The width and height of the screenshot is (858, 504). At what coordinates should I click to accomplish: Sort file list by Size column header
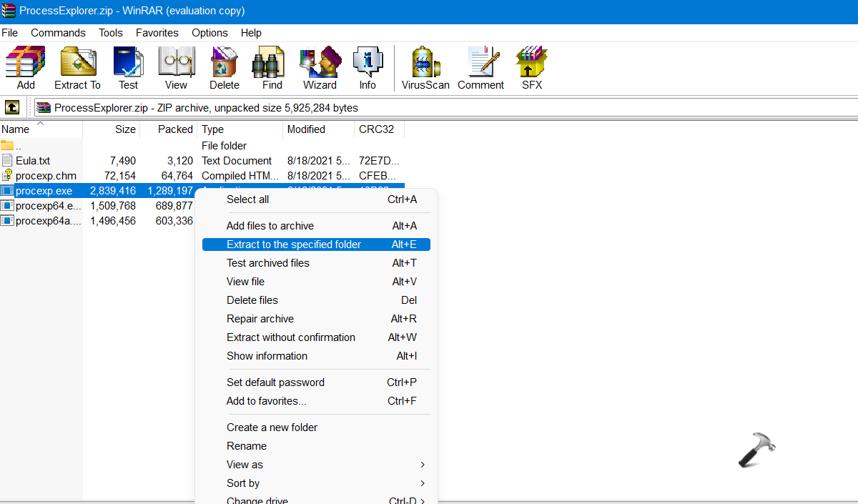coord(124,129)
